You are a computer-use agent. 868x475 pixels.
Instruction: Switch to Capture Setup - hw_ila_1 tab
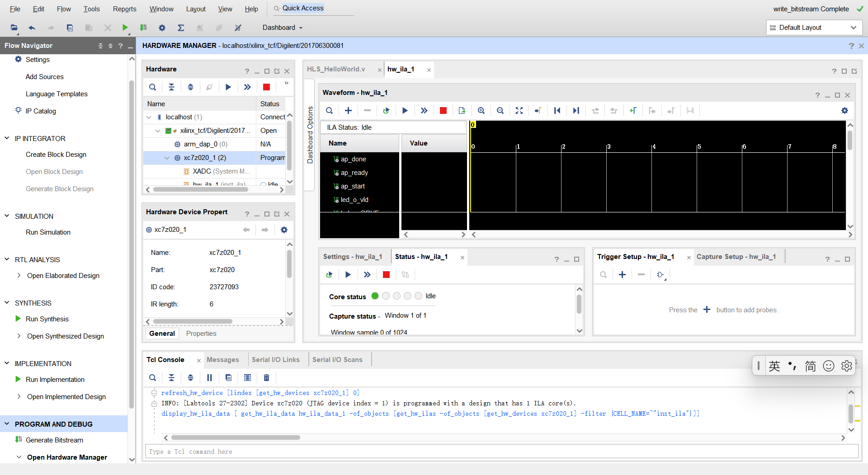[736, 257]
